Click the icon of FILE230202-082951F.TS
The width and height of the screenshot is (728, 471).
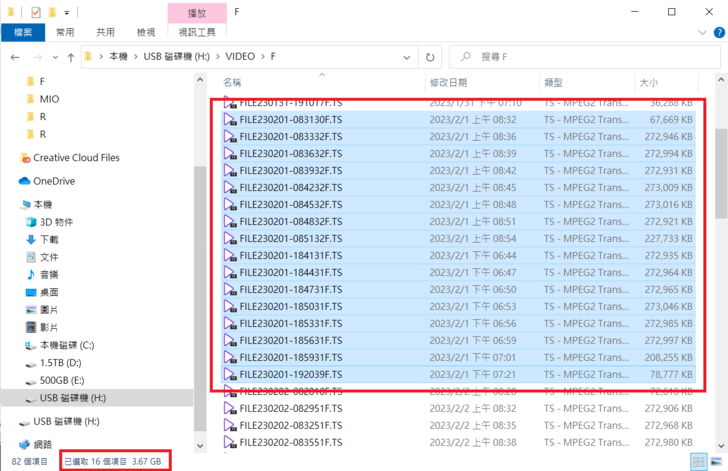(230, 409)
